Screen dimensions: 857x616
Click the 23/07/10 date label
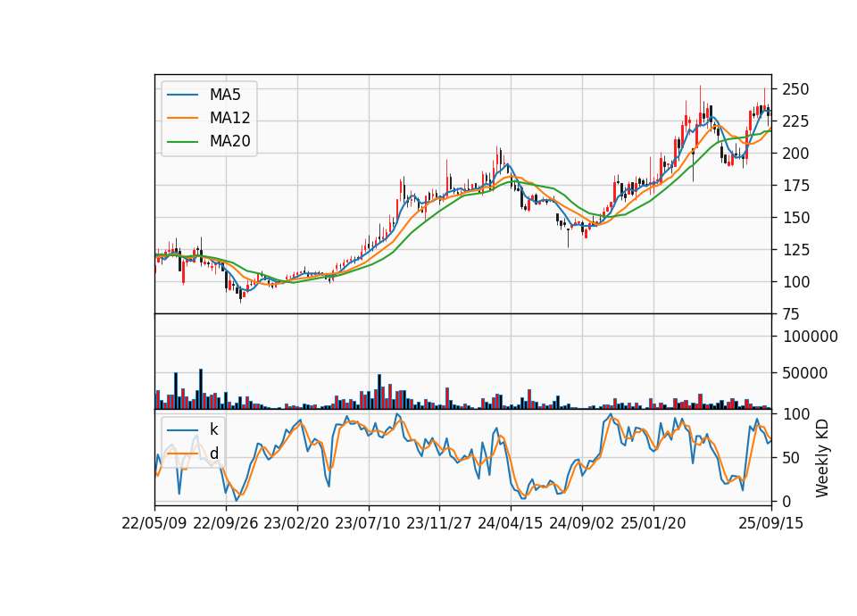(368, 523)
